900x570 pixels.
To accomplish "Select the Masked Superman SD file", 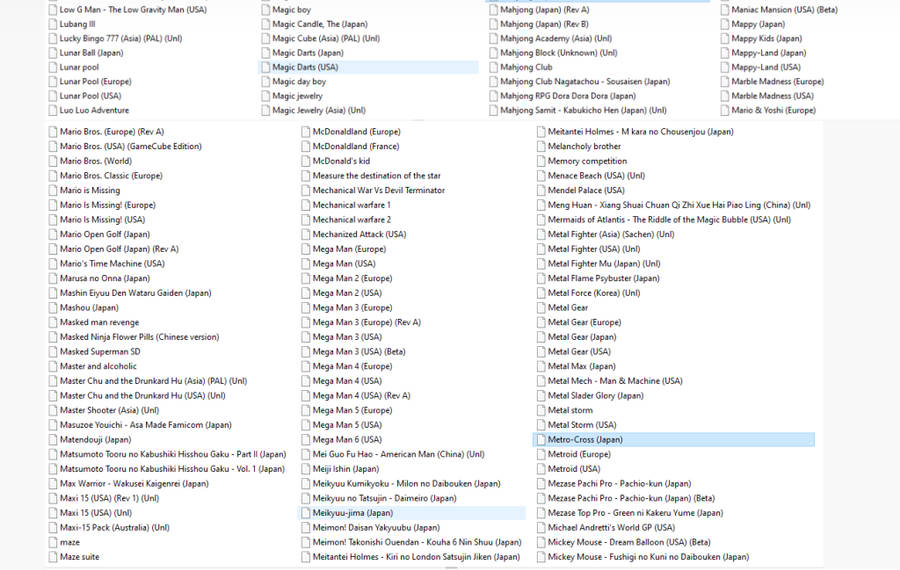I will [x=99, y=352].
